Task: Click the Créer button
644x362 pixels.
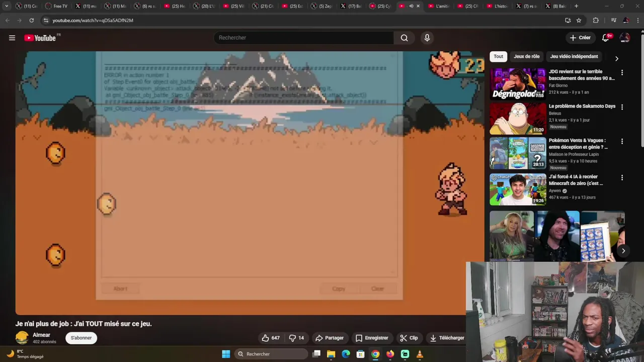Action: pyautogui.click(x=580, y=38)
